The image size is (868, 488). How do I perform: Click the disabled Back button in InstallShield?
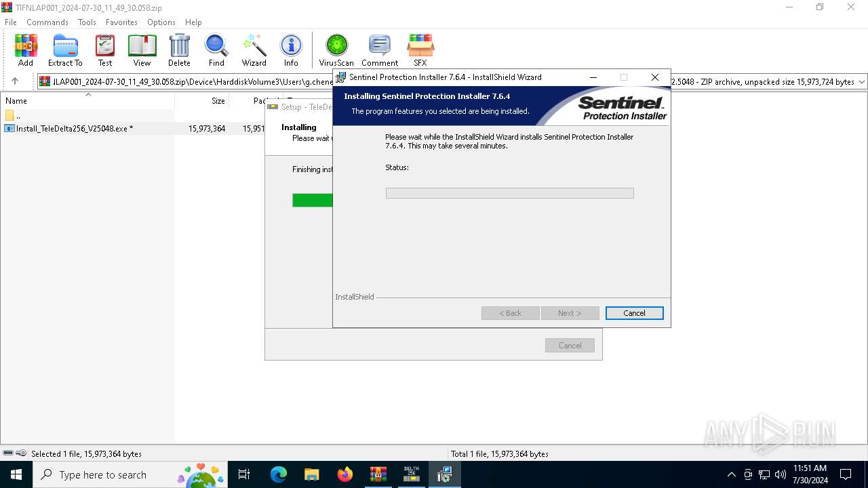point(511,313)
